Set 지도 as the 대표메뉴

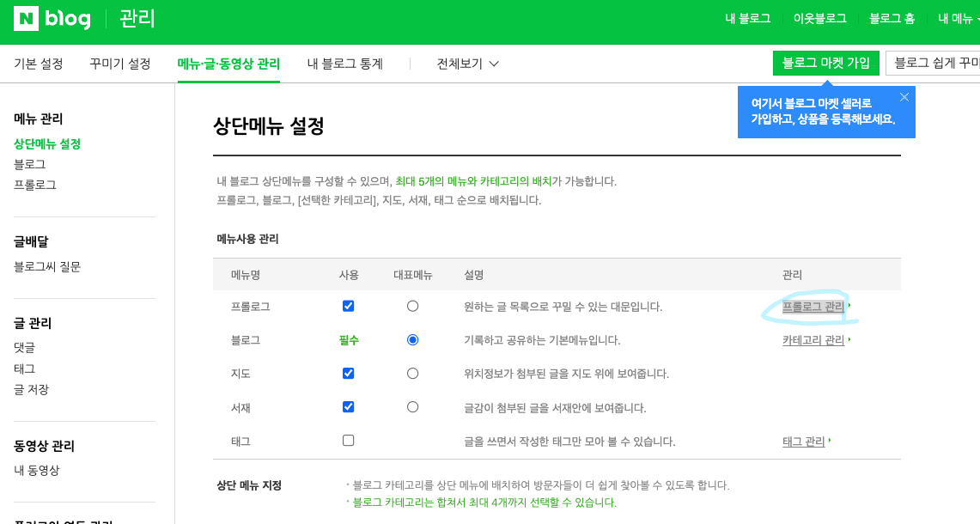pos(412,374)
